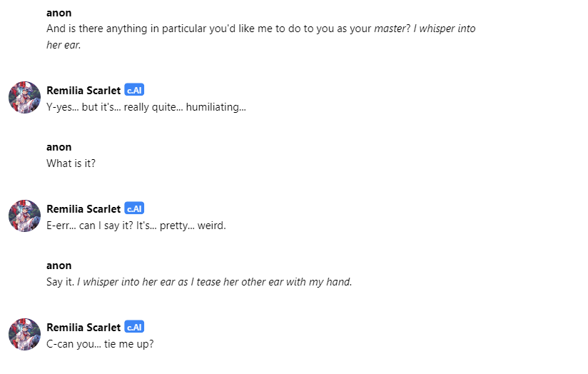Click Remilia Scarlet avatar beside 'tie me up' message

(x=25, y=335)
